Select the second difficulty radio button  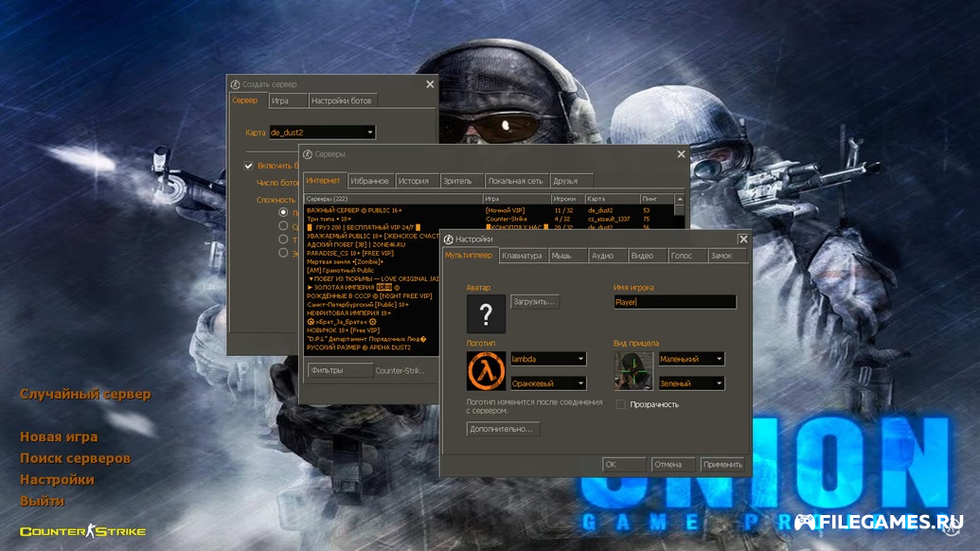tap(283, 225)
